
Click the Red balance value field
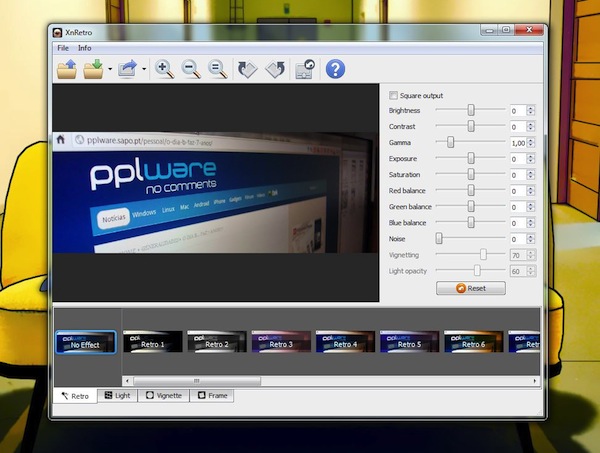[518, 191]
